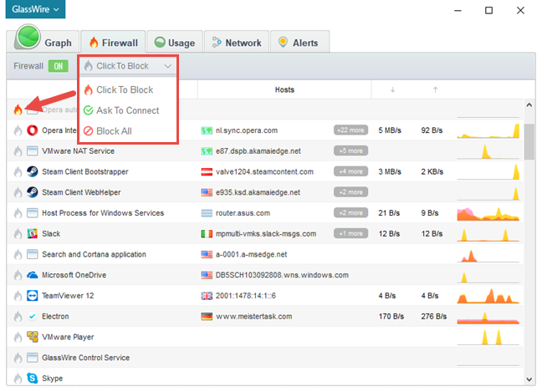Screen dimensions: 542x392
Task: Sort by the Hosts column header
Action: (284, 89)
